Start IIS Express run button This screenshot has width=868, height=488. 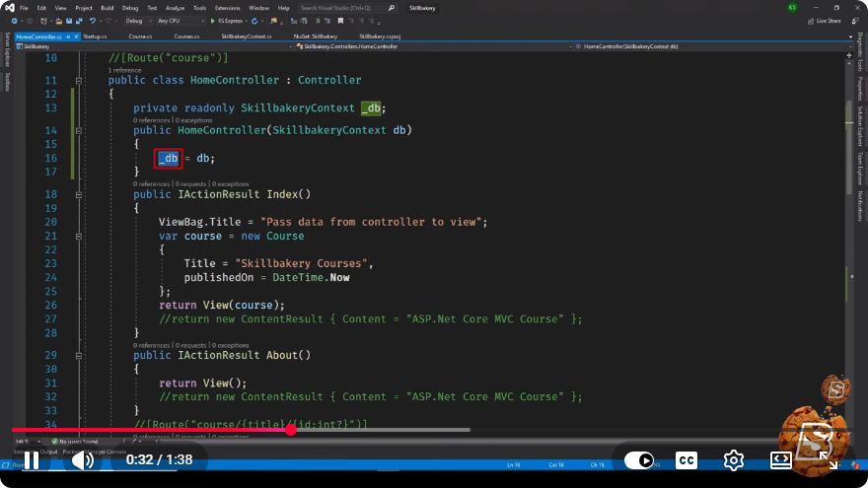pos(227,21)
